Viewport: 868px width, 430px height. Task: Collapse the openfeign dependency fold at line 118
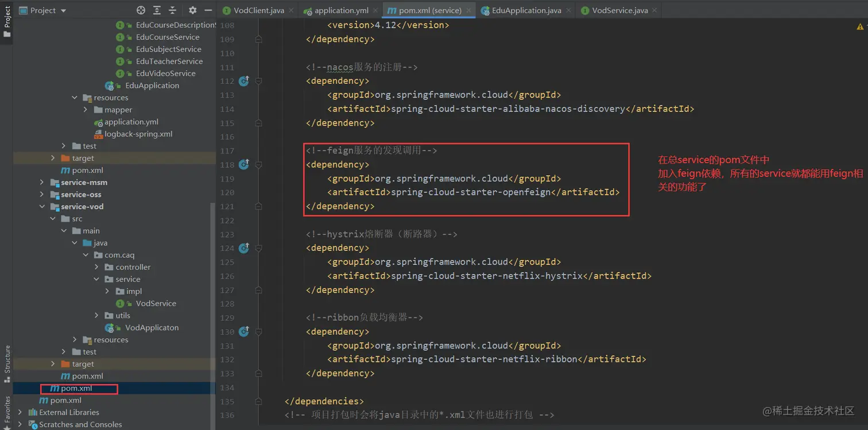tap(258, 165)
